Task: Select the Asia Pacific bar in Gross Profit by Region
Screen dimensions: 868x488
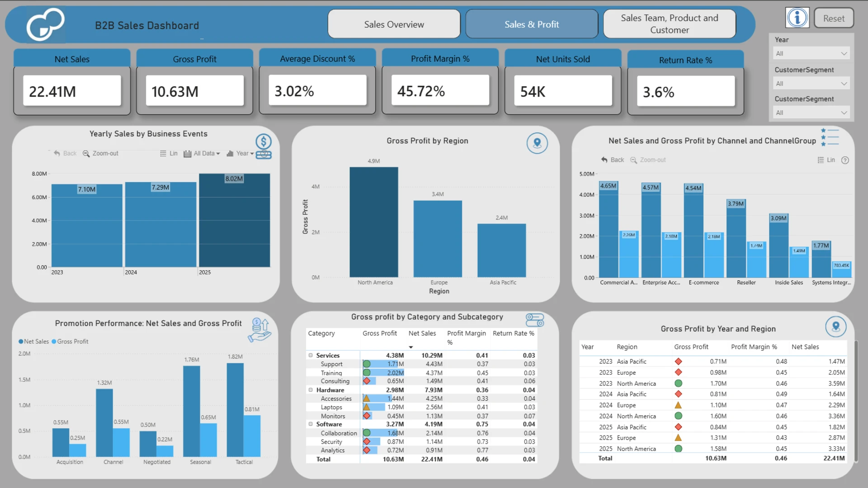Action: click(x=502, y=250)
